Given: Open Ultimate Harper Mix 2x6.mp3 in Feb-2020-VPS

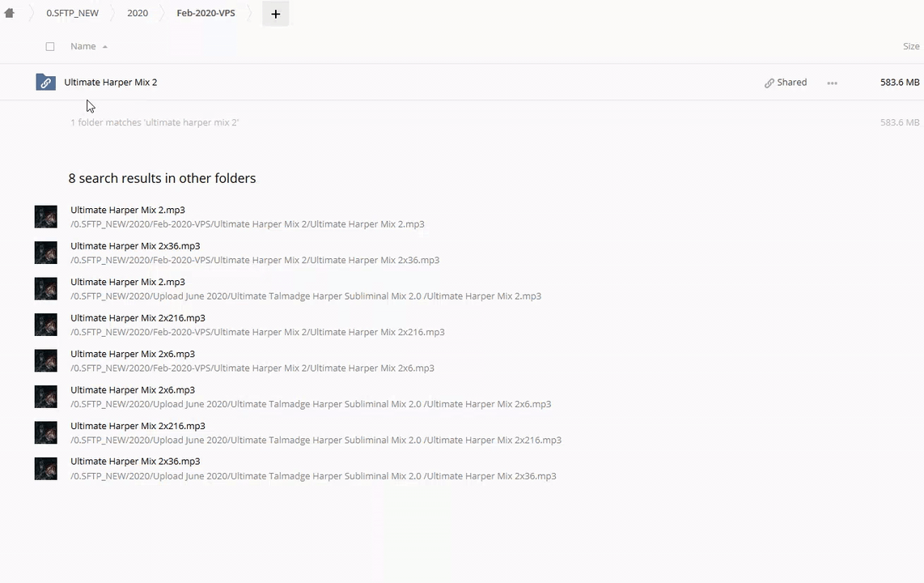Looking at the screenshot, I should [x=133, y=354].
